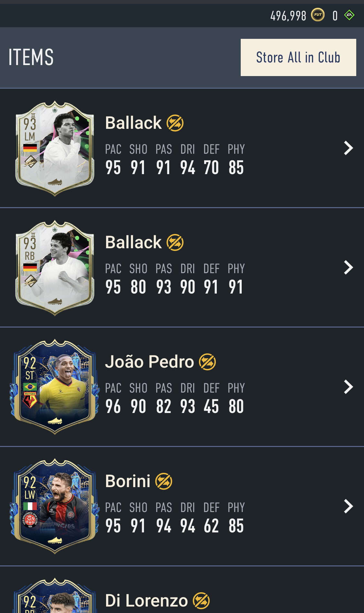This screenshot has height=613, width=364.
Task: Click untradeable icon next to Ballack LM
Action: [175, 123]
